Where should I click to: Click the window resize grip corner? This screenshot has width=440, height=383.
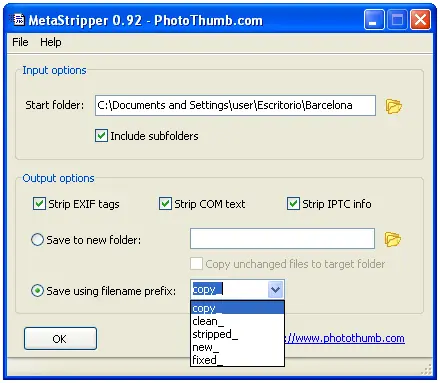coord(426,370)
